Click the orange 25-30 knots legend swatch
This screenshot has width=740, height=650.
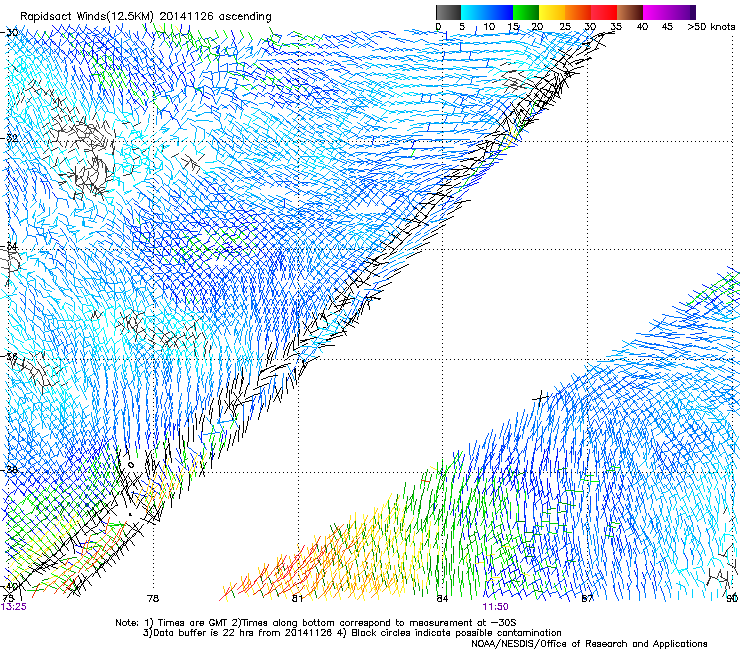tap(578, 12)
